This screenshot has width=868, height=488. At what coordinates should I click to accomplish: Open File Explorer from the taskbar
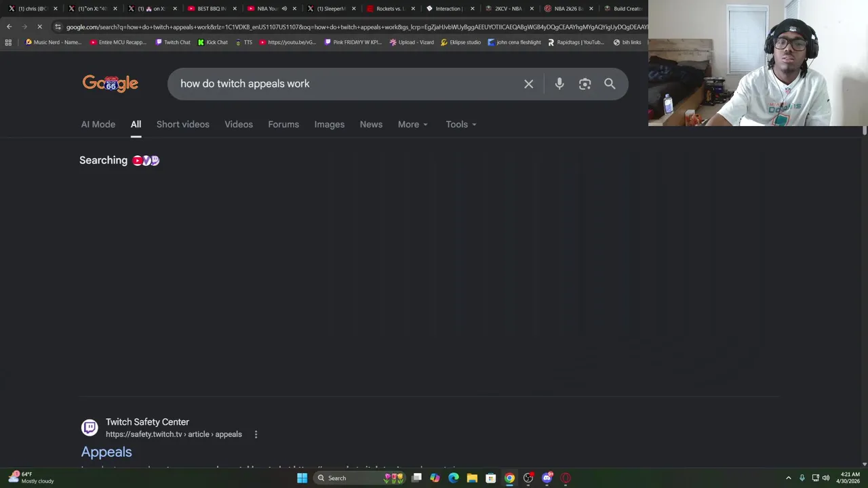pyautogui.click(x=472, y=478)
